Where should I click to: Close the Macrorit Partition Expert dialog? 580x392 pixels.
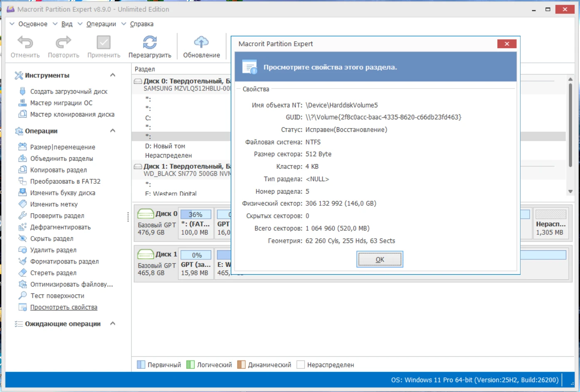click(x=506, y=44)
